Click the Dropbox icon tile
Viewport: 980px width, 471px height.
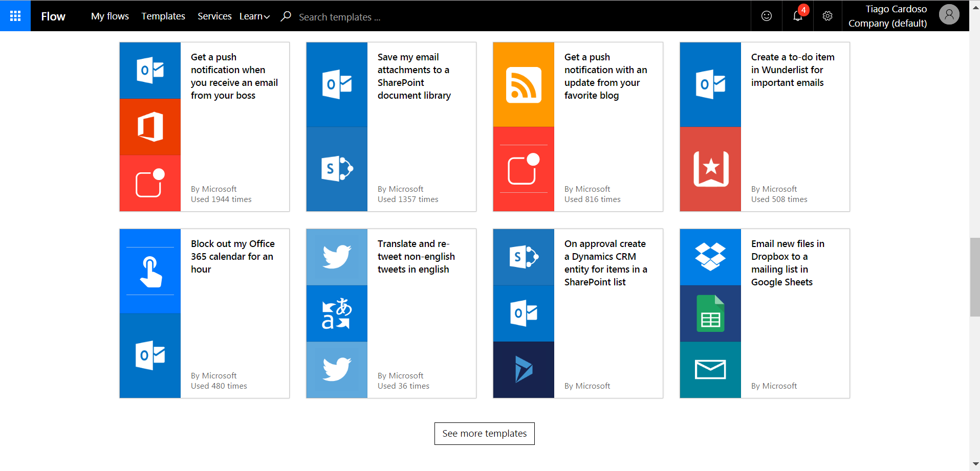pyautogui.click(x=710, y=257)
